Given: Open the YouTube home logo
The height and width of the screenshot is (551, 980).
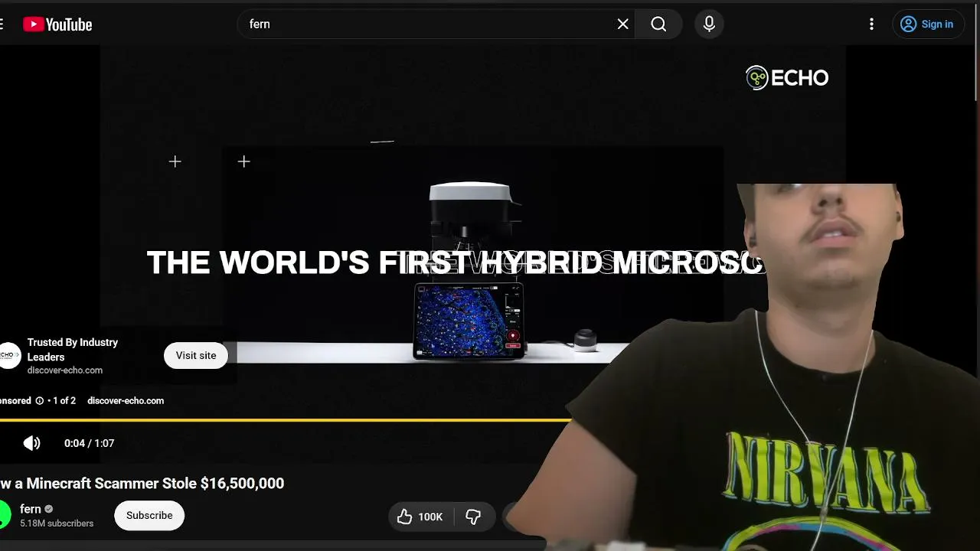Looking at the screenshot, I should (x=57, y=24).
